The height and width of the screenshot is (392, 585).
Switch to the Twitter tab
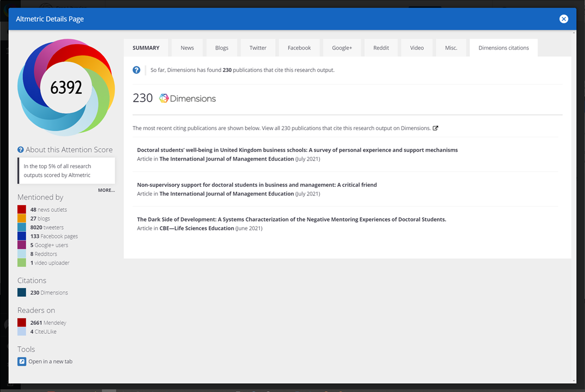pos(258,47)
